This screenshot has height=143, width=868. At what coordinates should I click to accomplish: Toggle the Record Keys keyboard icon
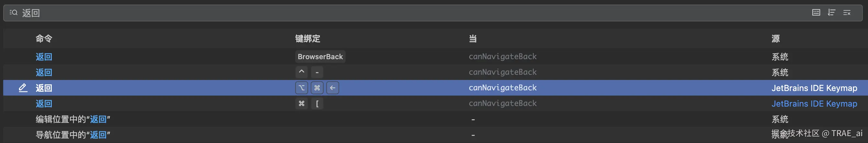point(816,12)
